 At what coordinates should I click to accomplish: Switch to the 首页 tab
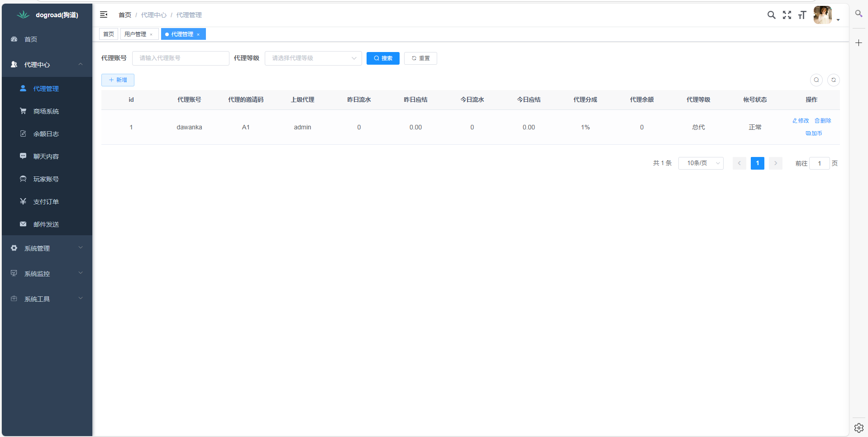[x=109, y=34]
